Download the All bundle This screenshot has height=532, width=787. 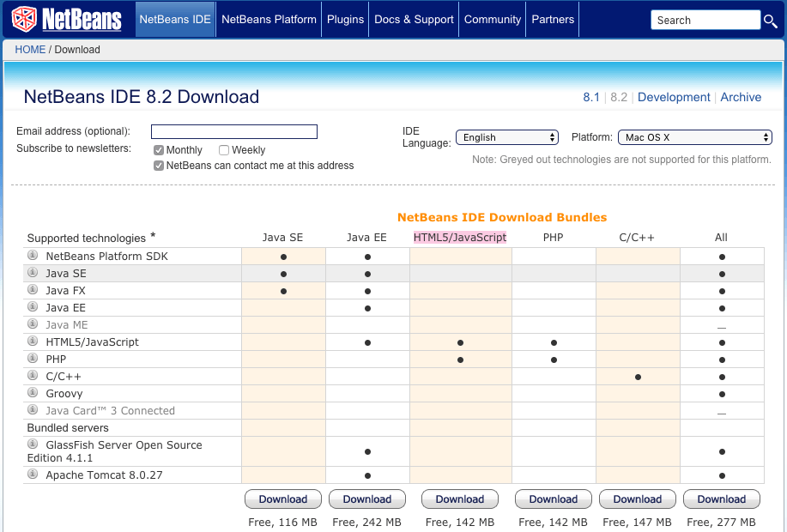point(721,499)
